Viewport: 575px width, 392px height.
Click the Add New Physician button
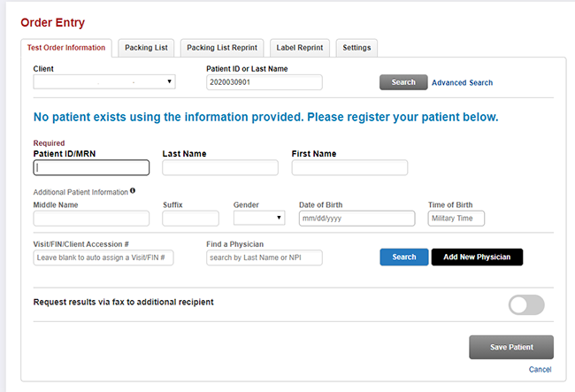pos(477,257)
